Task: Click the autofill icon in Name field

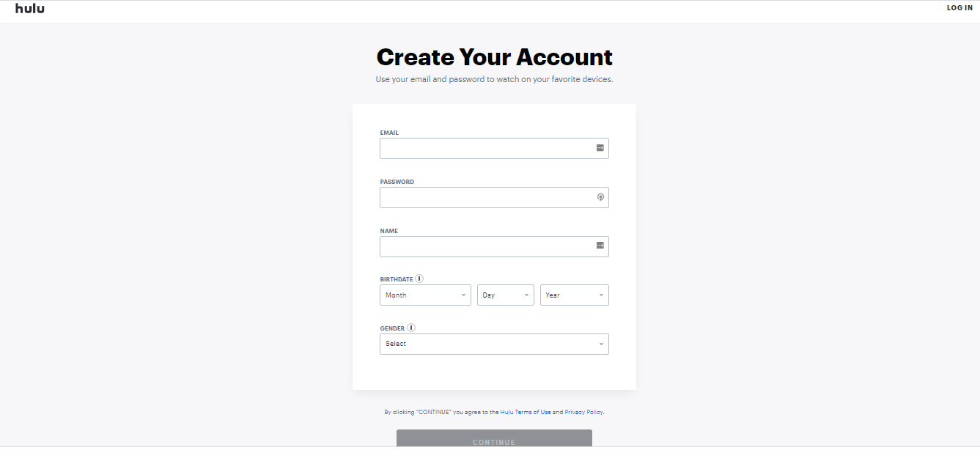Action: (x=600, y=246)
